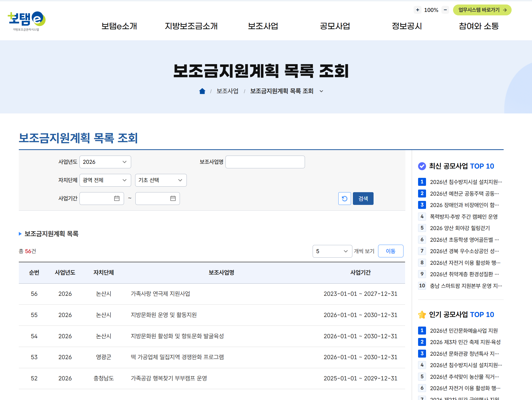Open the end date calendar picker icon

173,198
